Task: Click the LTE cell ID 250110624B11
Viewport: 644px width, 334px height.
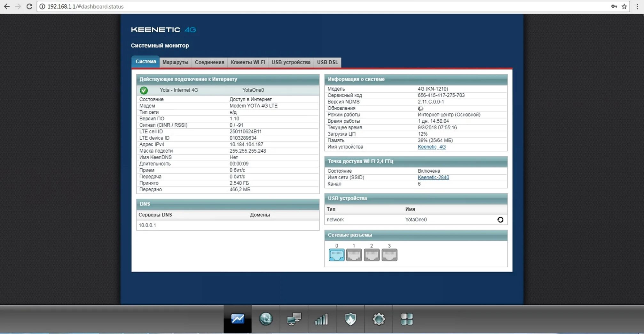Action: (245, 132)
